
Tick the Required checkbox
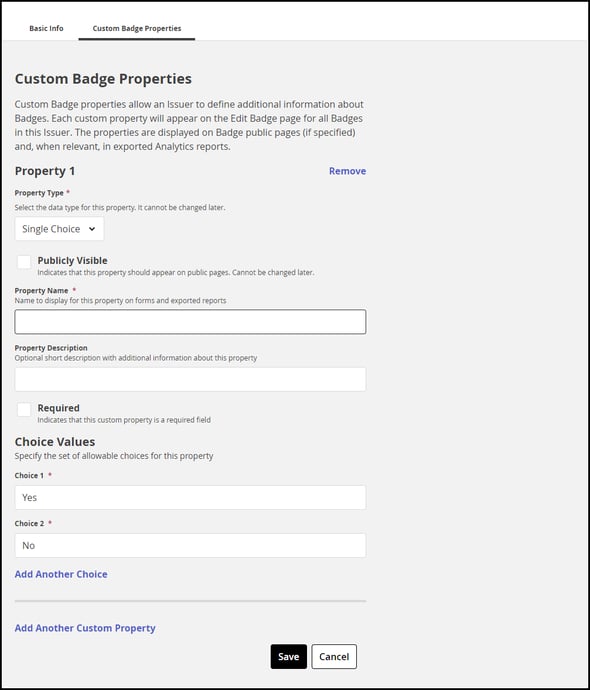pyautogui.click(x=24, y=410)
